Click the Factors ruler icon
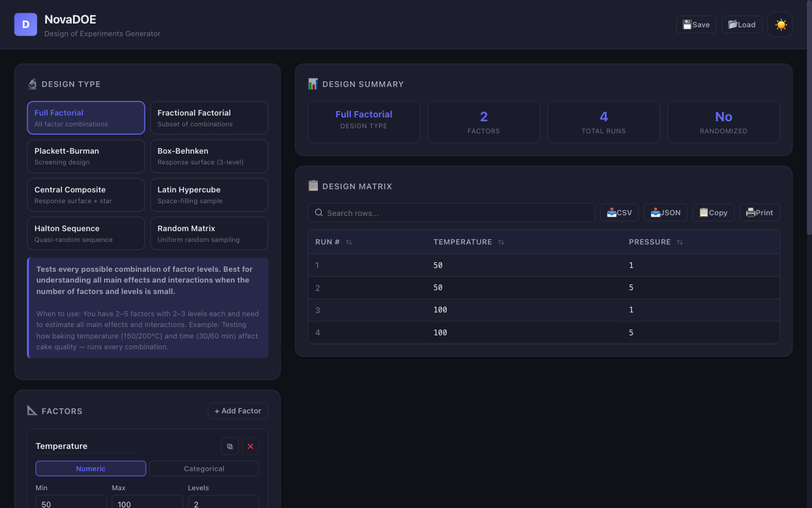 [32, 411]
